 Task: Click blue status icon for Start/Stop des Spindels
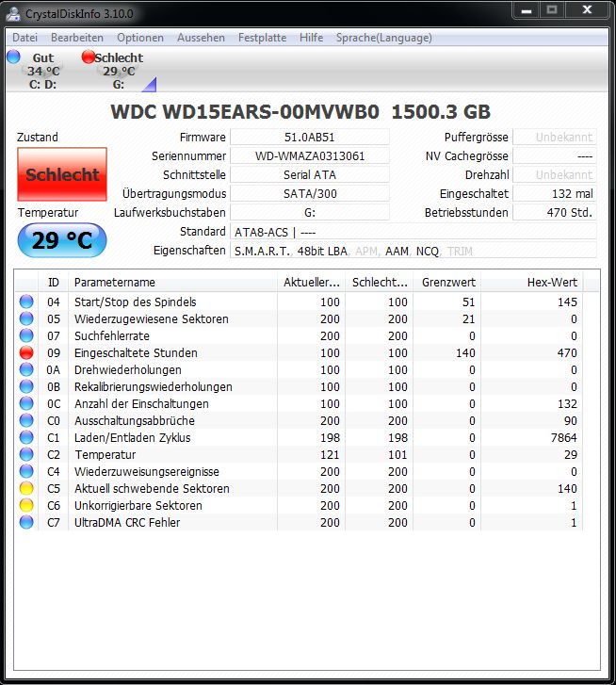click(26, 302)
